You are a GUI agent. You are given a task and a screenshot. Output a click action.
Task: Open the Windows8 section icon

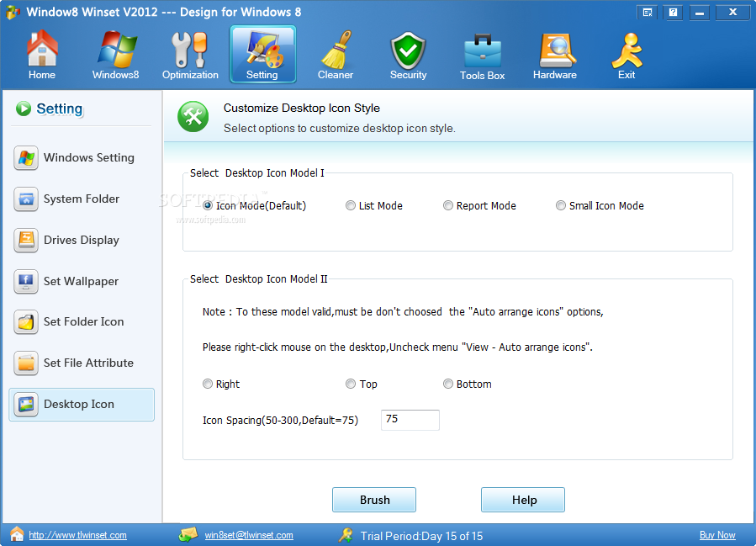tap(116, 49)
